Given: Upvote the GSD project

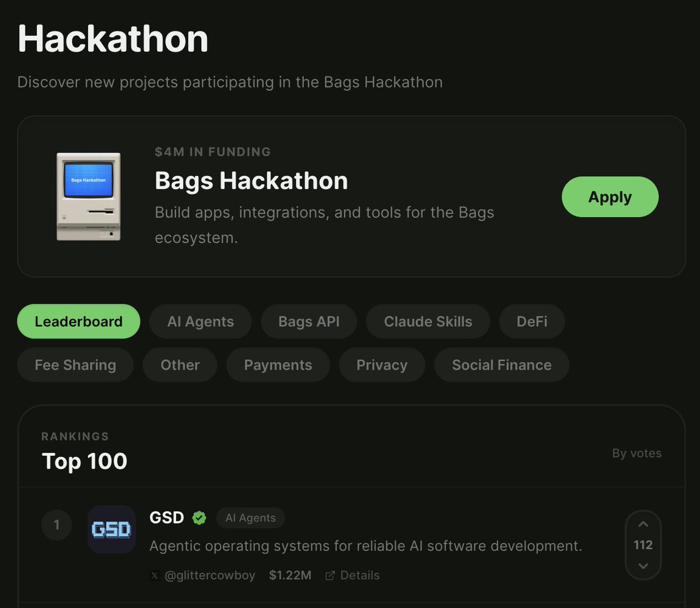Looking at the screenshot, I should (643, 524).
